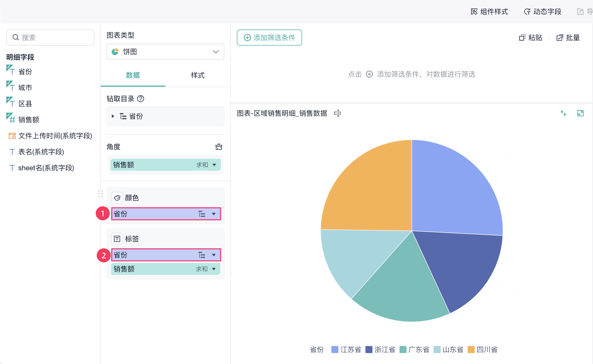Viewport: 593px width, 364px height.
Task: Open the 饼图 chart type dropdown
Action: 165,52
